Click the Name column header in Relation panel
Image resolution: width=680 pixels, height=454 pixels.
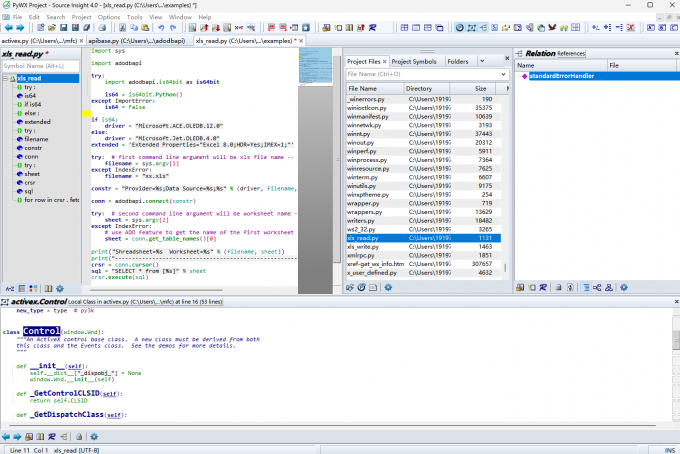point(561,65)
